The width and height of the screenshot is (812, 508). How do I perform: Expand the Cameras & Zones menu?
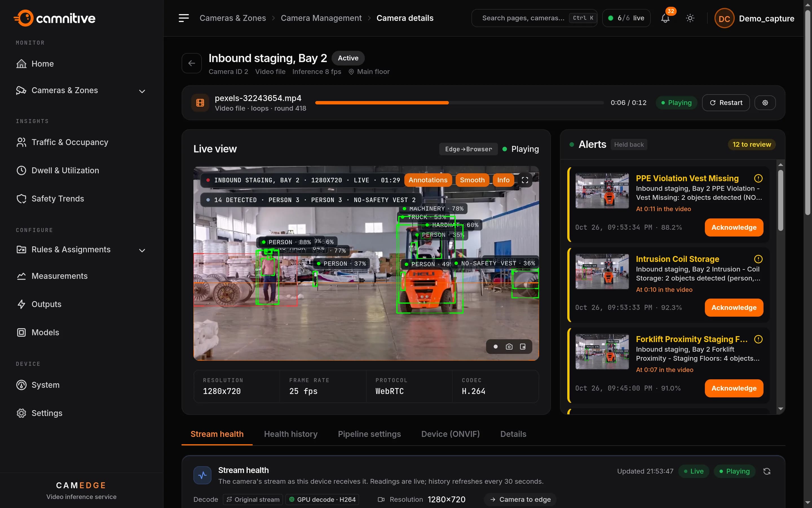(81, 91)
